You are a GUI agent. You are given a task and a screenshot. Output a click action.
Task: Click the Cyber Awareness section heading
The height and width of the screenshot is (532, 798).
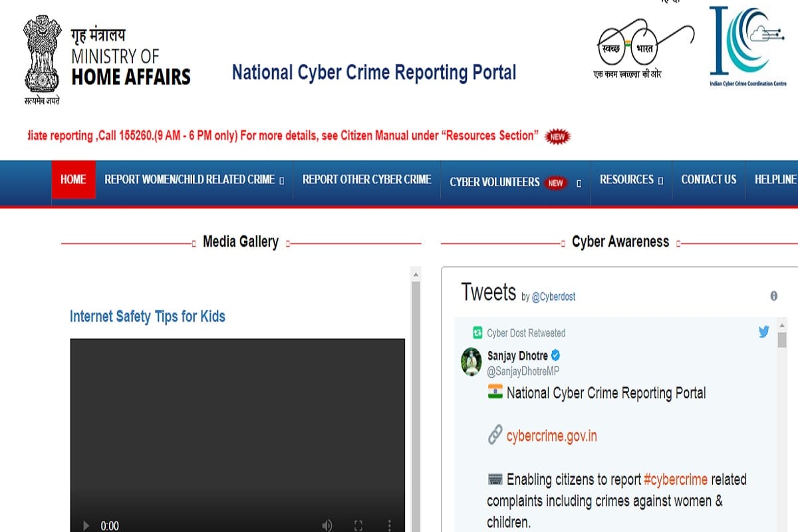pyautogui.click(x=620, y=241)
